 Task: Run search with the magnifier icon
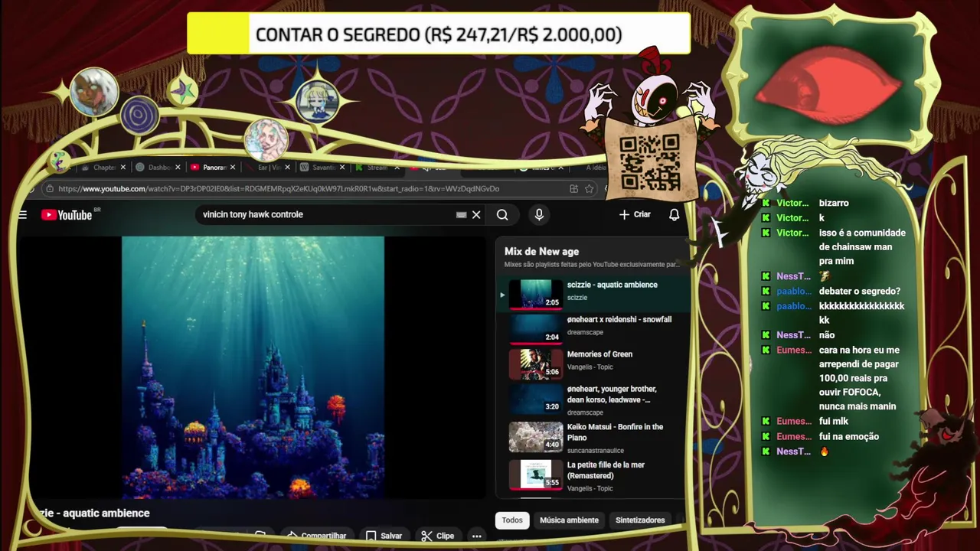(x=502, y=215)
